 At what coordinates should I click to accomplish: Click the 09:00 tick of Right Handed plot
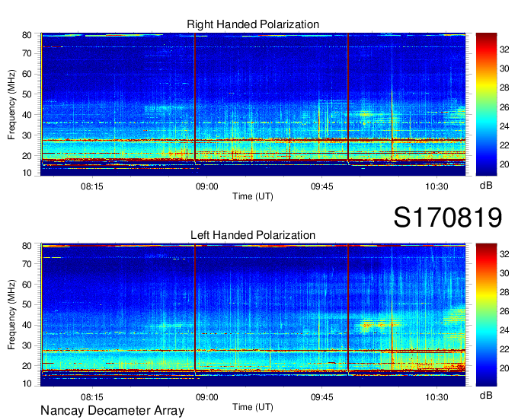(x=206, y=186)
